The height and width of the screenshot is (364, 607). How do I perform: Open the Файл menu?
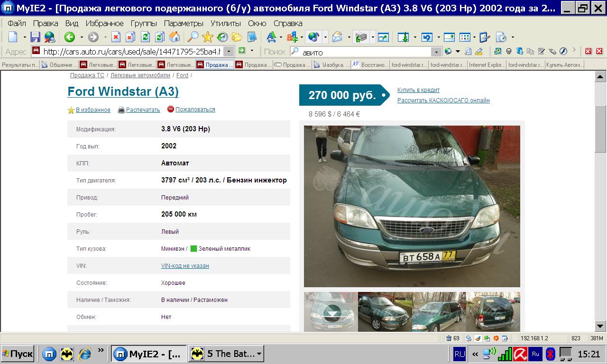tap(17, 23)
